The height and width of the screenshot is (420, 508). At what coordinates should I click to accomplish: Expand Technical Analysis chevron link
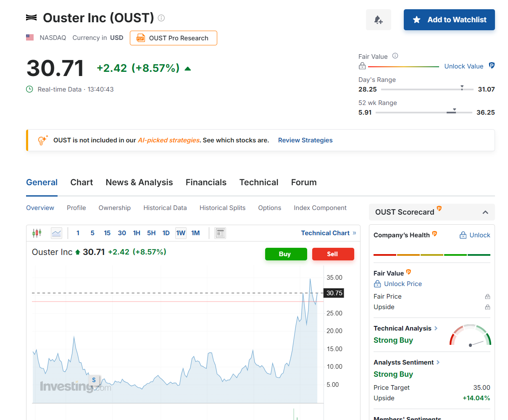coord(436,328)
